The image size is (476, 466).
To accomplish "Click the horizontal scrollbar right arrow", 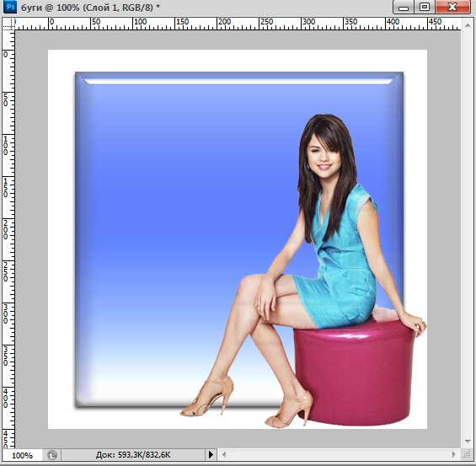I will (454, 455).
